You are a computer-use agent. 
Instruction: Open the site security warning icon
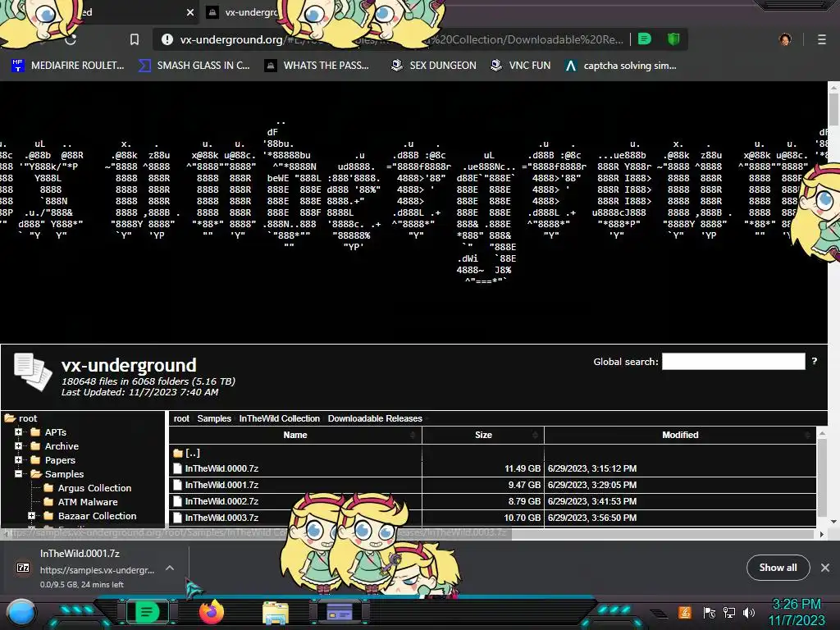coord(167,39)
